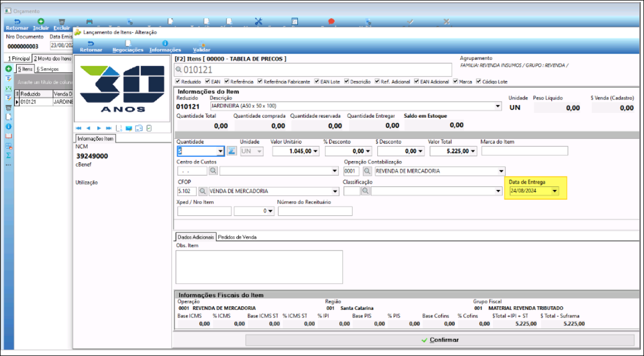Screen dimensions: 644x356
Task: Open the Valor Total dropdown arrow
Action: (x=473, y=152)
